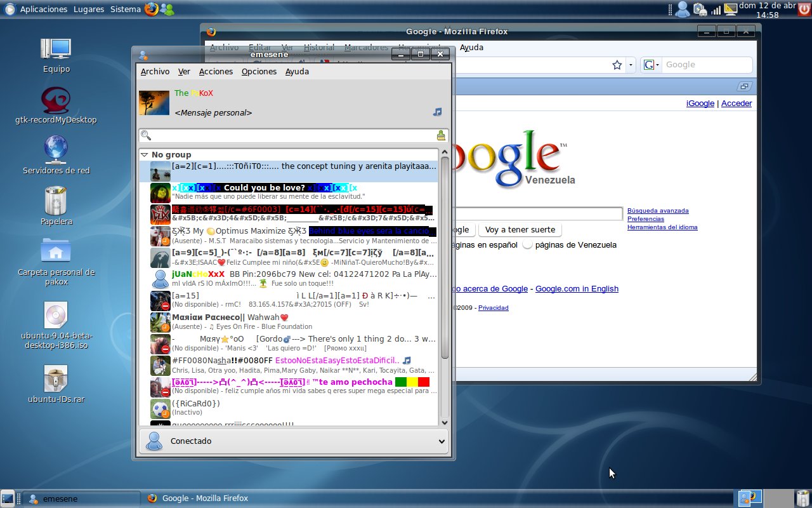Click Firefox bookmark star icon
812x508 pixels.
617,65
